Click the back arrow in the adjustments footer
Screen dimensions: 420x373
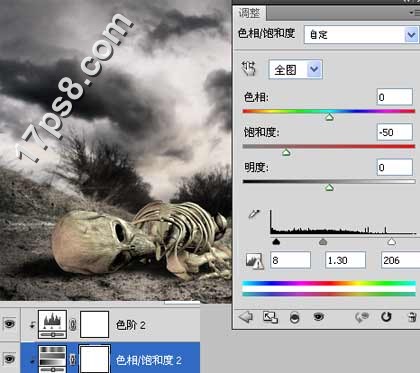click(x=246, y=317)
